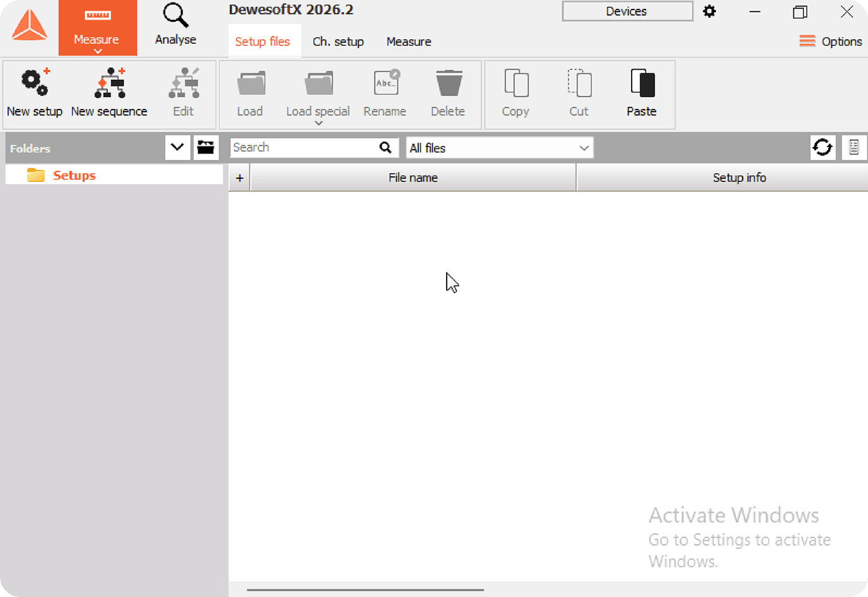Expand the Folders dropdown arrow
Viewport: 868px width, 597px height.
point(177,148)
